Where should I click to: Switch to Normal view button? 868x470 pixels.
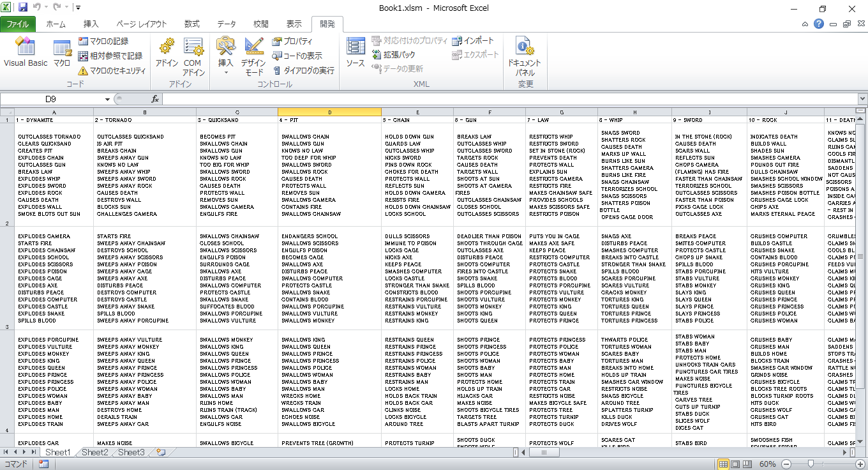[x=723, y=464]
